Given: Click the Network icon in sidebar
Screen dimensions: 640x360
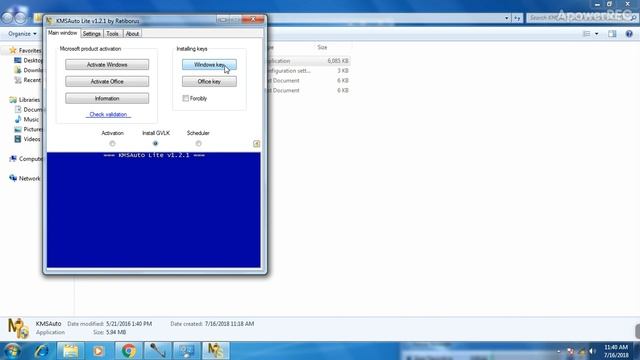Looking at the screenshot, I should pos(13,178).
